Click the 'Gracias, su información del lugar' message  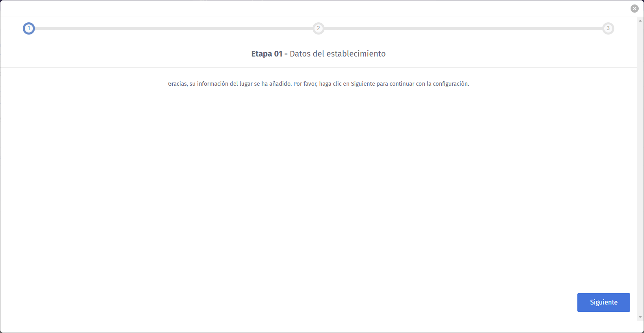[319, 84]
